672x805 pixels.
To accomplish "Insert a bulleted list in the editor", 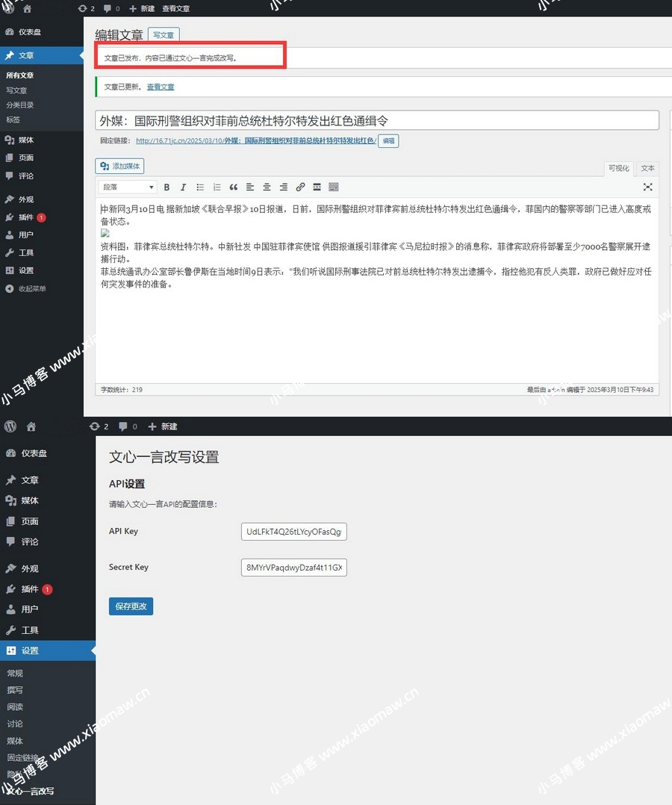I will (200, 187).
